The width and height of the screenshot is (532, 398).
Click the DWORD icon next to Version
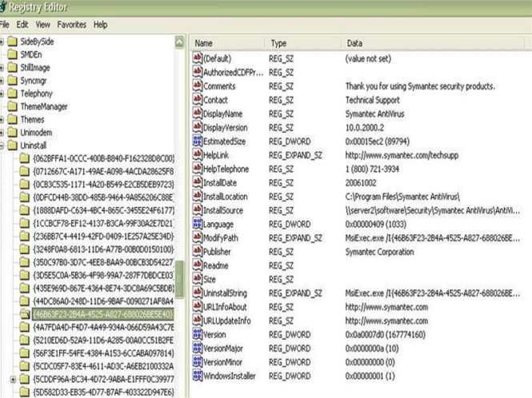pyautogui.click(x=197, y=334)
